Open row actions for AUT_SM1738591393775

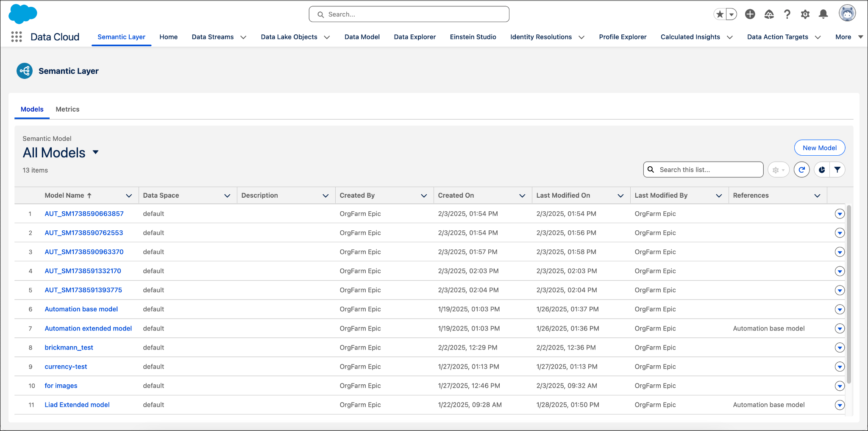(x=840, y=290)
